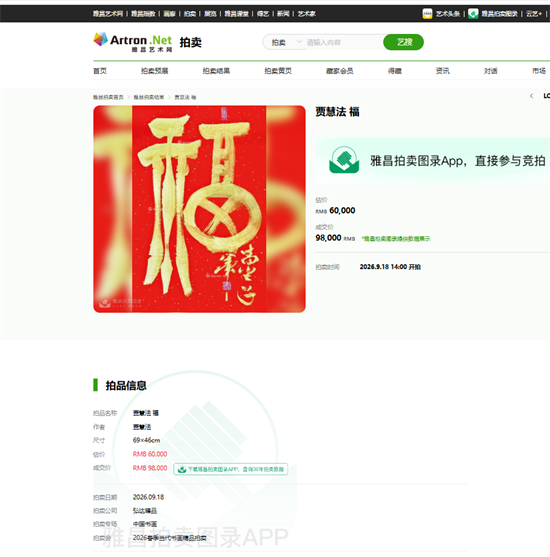
Task: Click the size value 69×46cm
Action: tap(146, 440)
